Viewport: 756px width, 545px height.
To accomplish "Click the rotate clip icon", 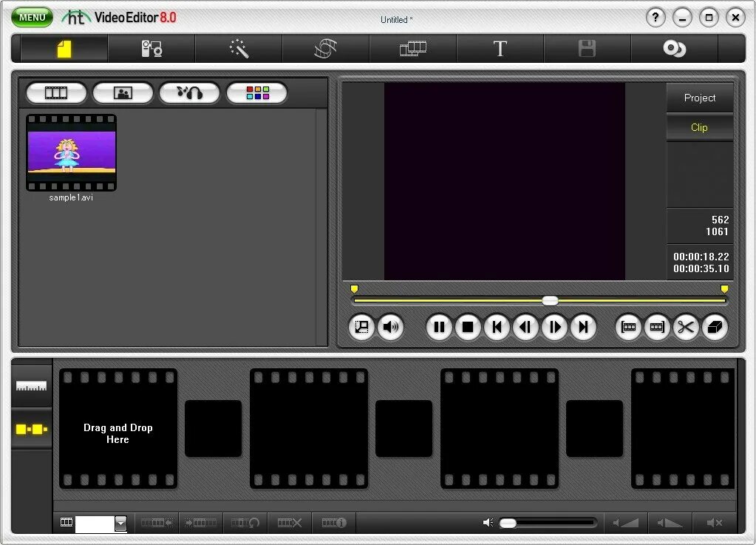I will pyautogui.click(x=245, y=523).
